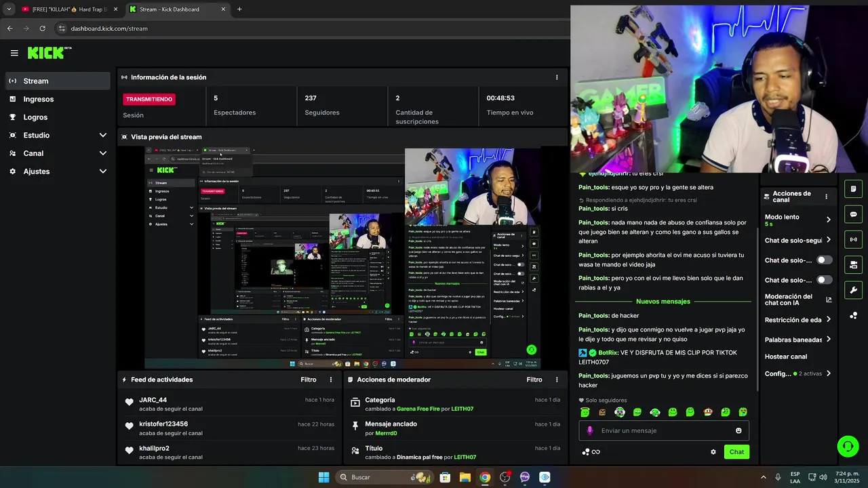868x488 pixels.
Task: Click the broadcast signal icon in right rail
Action: pyautogui.click(x=853, y=239)
